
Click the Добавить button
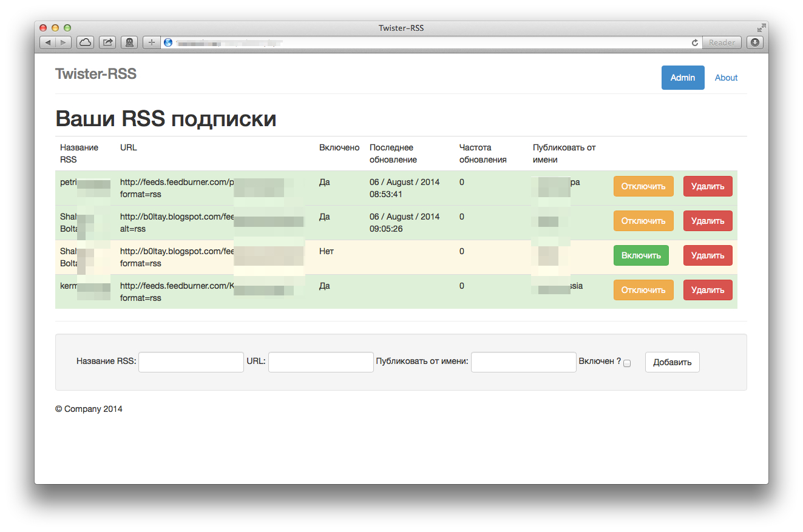pyautogui.click(x=672, y=362)
